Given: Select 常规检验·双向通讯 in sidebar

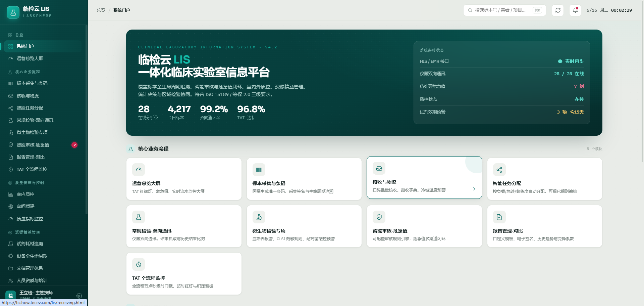Looking at the screenshot, I should pos(43,120).
